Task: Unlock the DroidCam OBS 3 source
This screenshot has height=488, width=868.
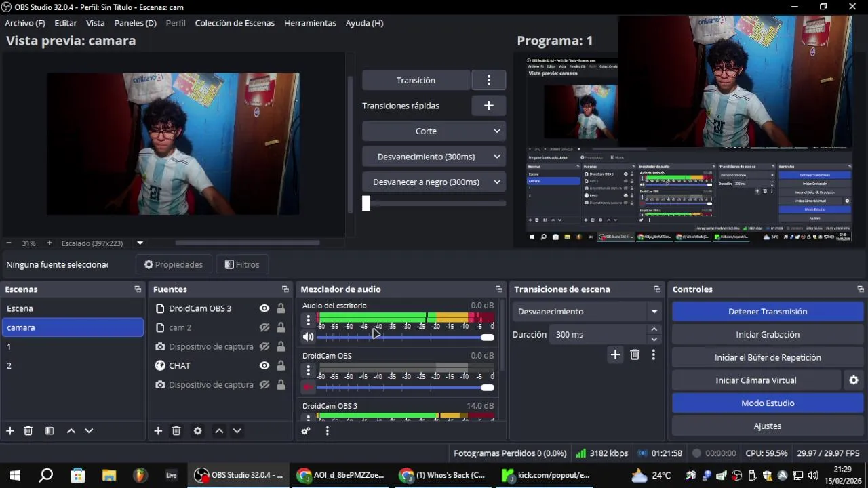Action: [281, 308]
